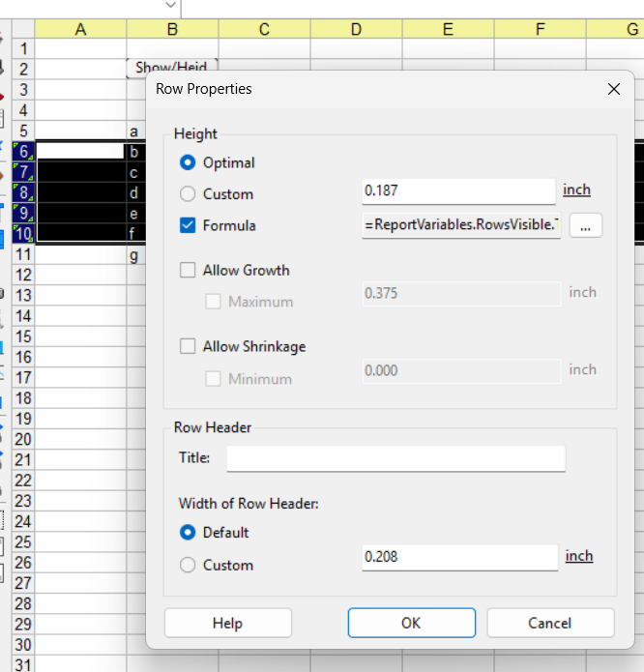Screen dimensions: 644x672
Task: Enable the Allow Shrinkage checkbox
Action: click(188, 346)
